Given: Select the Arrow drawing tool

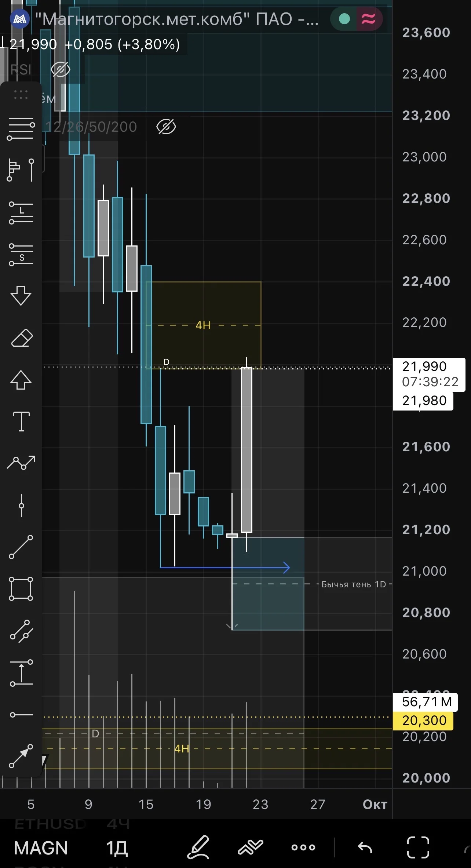Looking at the screenshot, I should (x=21, y=756).
